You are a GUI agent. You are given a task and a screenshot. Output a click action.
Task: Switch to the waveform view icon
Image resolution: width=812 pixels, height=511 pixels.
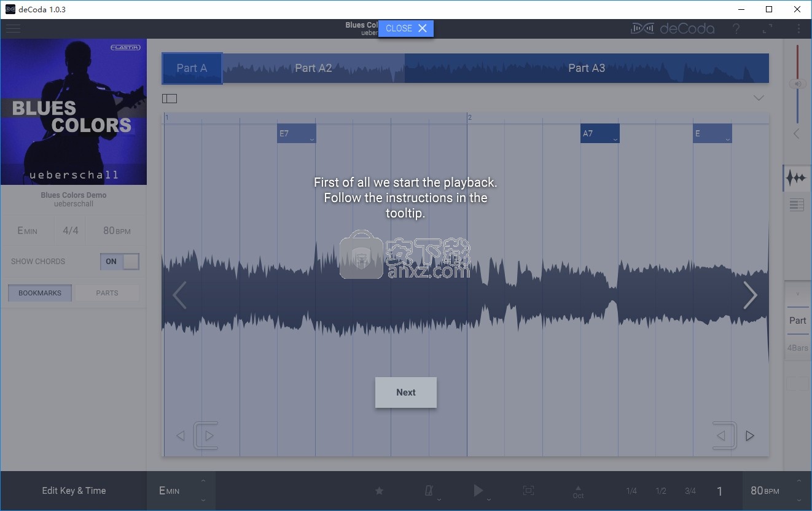(x=797, y=178)
